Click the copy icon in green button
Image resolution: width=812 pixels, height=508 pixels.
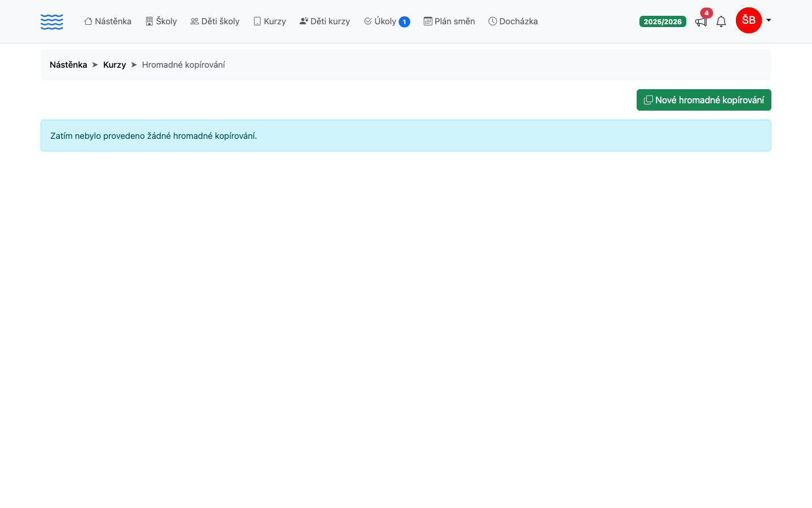(648, 100)
